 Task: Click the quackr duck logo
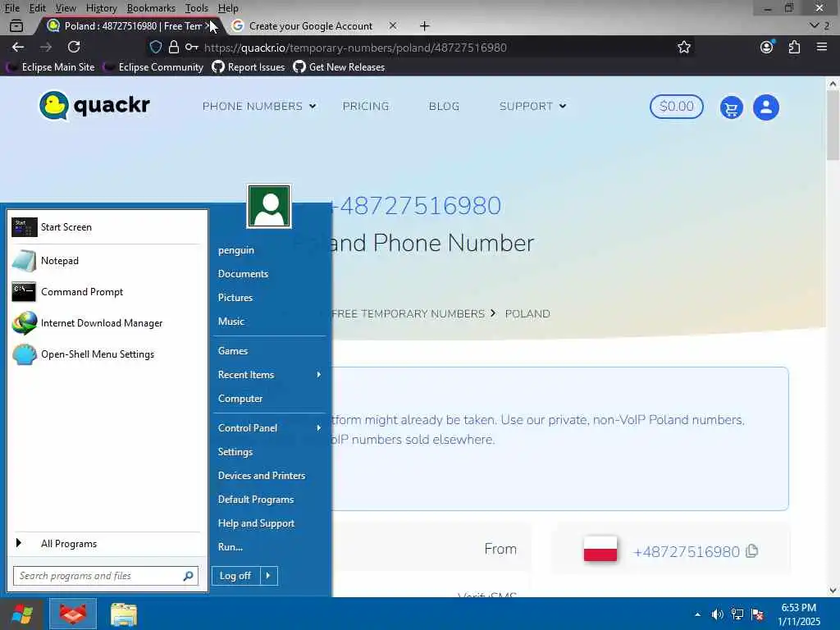tap(95, 106)
